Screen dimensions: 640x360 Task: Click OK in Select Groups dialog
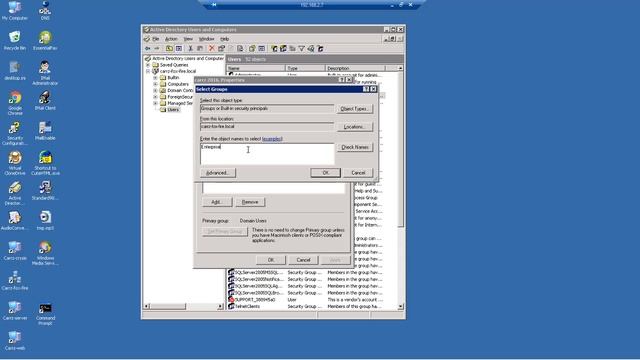[325, 173]
